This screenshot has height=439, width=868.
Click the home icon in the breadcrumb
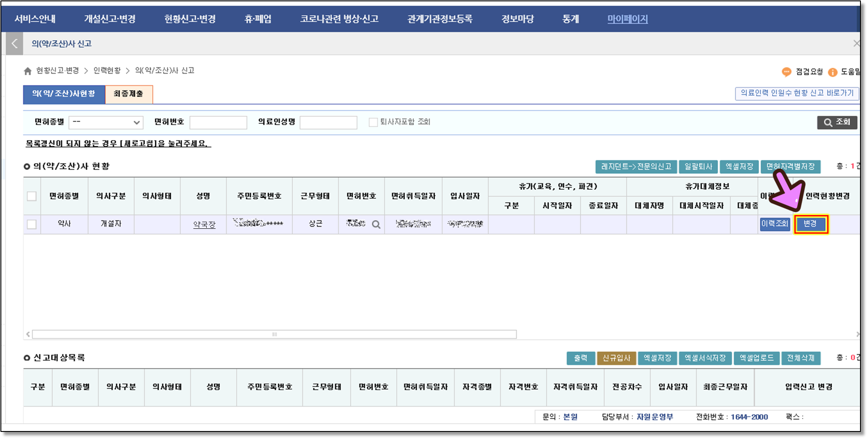point(27,71)
